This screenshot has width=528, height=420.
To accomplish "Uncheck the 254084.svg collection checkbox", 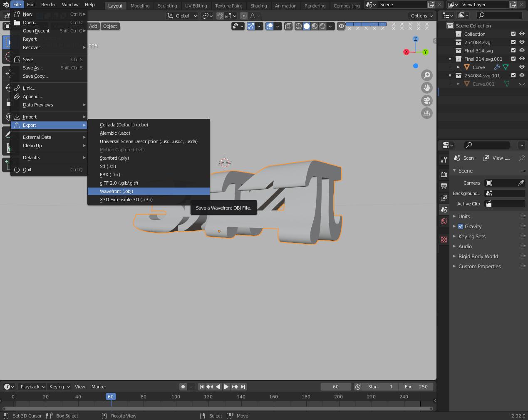I will coord(513,42).
